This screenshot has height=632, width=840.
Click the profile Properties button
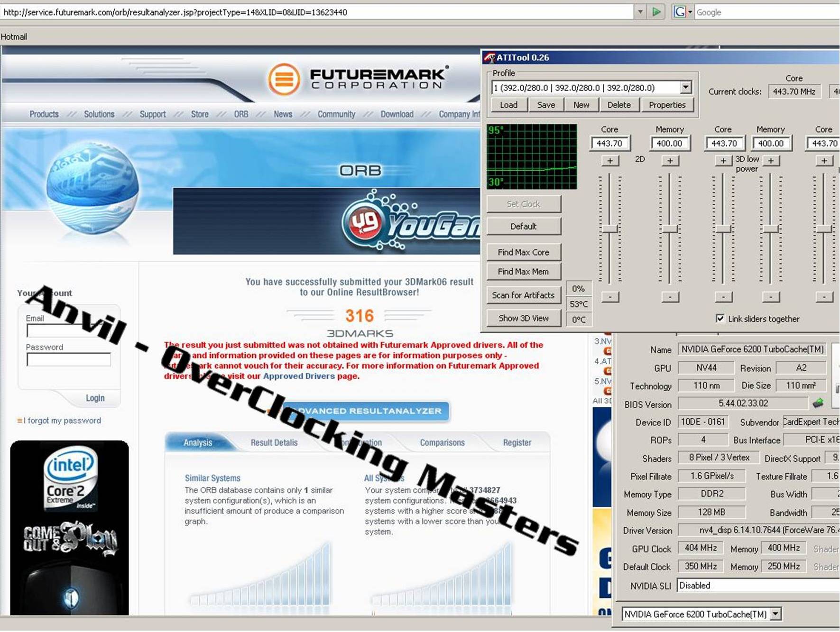[x=667, y=105]
